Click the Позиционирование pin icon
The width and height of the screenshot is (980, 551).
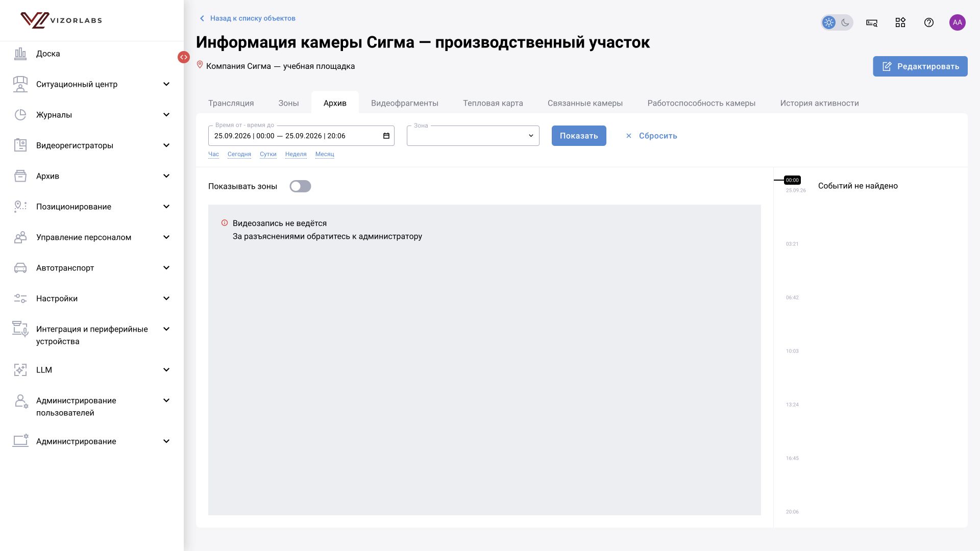20,207
